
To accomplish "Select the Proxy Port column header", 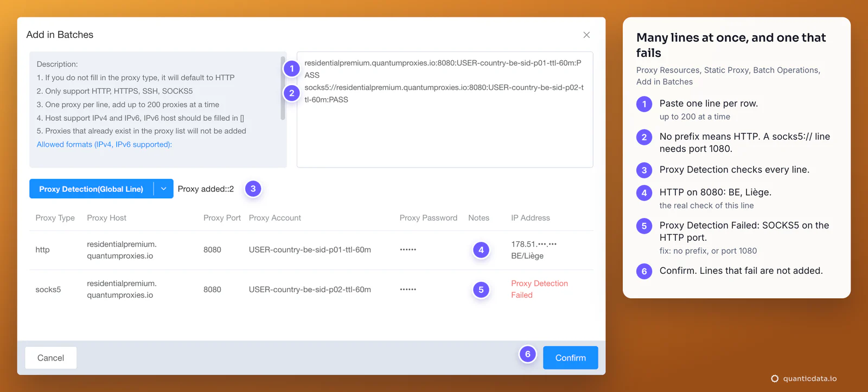I will click(222, 218).
